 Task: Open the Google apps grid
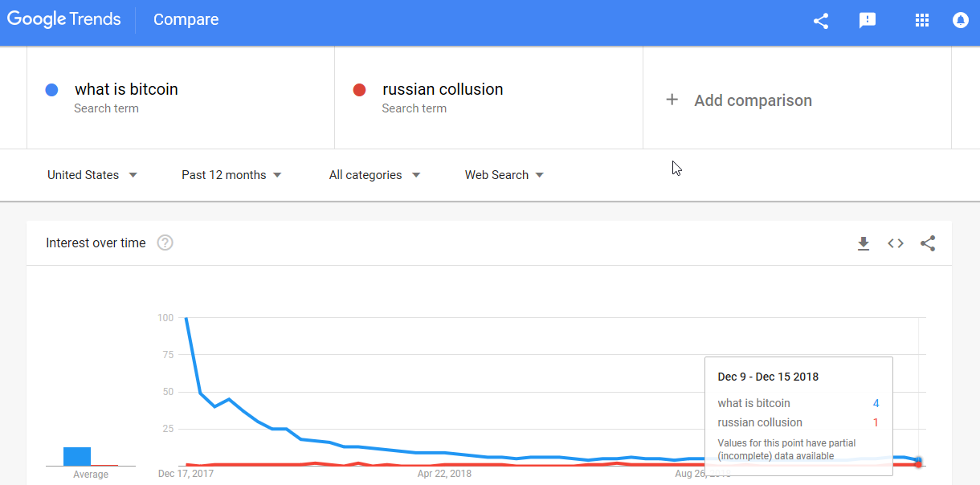pyautogui.click(x=922, y=21)
